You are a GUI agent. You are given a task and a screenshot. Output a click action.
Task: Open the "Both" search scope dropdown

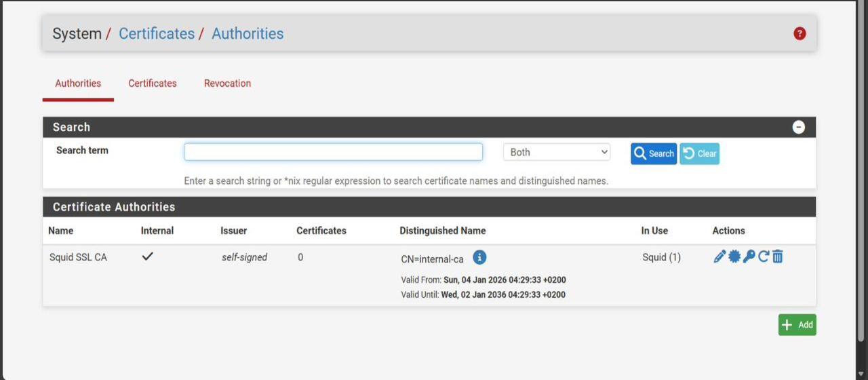(x=556, y=152)
